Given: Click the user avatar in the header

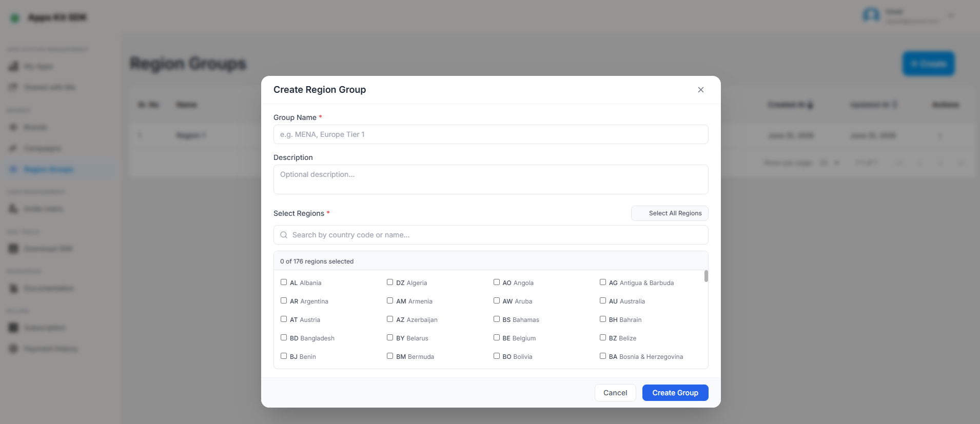Looking at the screenshot, I should 871,15.
